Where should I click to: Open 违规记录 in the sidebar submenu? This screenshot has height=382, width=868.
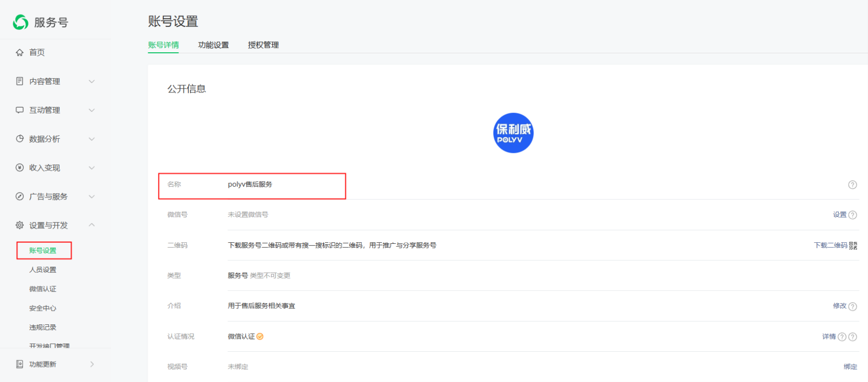point(43,327)
